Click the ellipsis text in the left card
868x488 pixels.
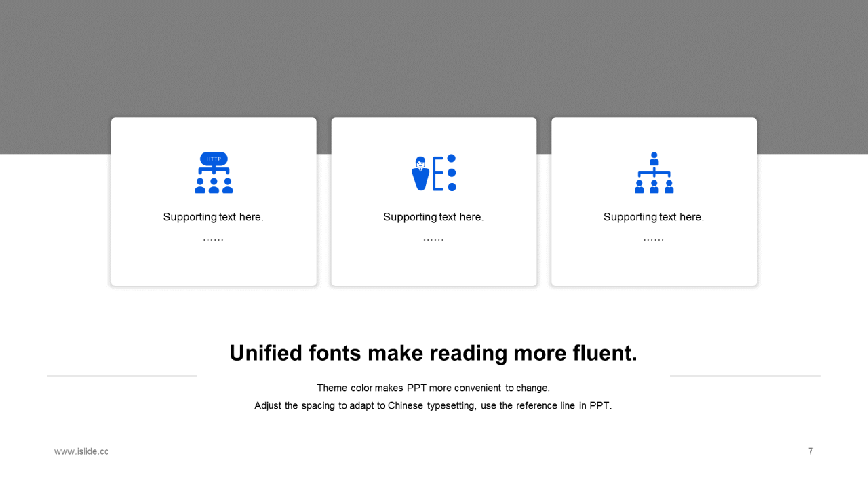point(214,239)
